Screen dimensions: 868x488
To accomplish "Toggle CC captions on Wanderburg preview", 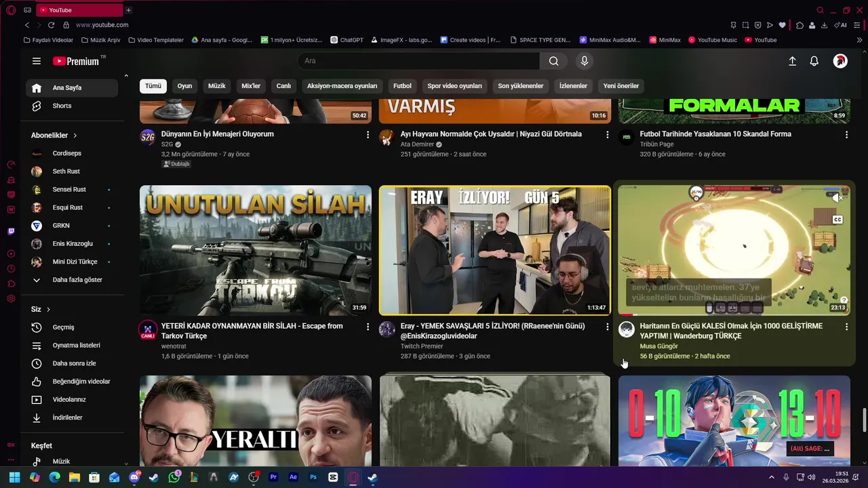I will (x=837, y=220).
